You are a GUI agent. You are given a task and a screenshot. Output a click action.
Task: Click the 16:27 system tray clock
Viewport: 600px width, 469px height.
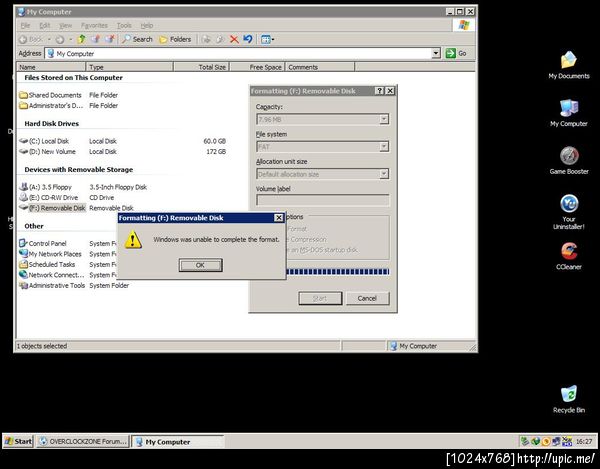pyautogui.click(x=584, y=442)
